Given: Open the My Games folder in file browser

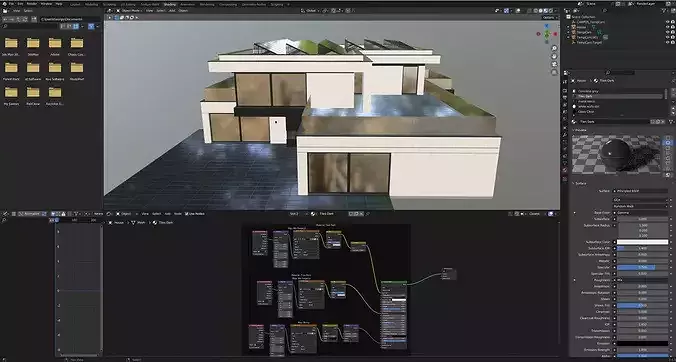Looking at the screenshot, I should [x=11, y=95].
